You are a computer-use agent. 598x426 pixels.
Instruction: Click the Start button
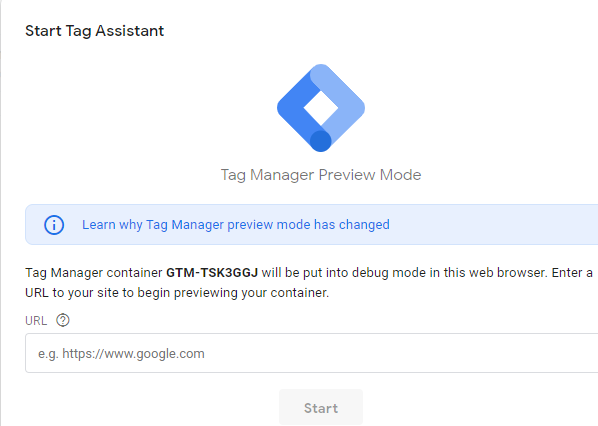pyautogui.click(x=321, y=407)
